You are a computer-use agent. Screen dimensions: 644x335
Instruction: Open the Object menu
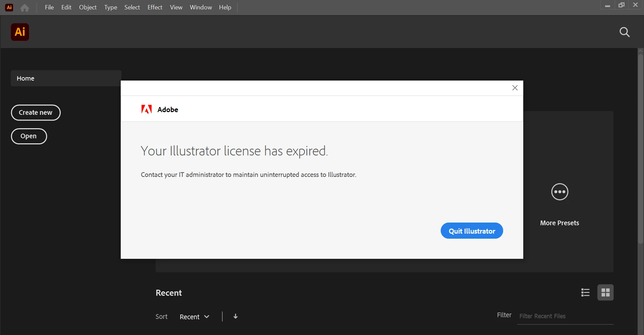(x=88, y=7)
